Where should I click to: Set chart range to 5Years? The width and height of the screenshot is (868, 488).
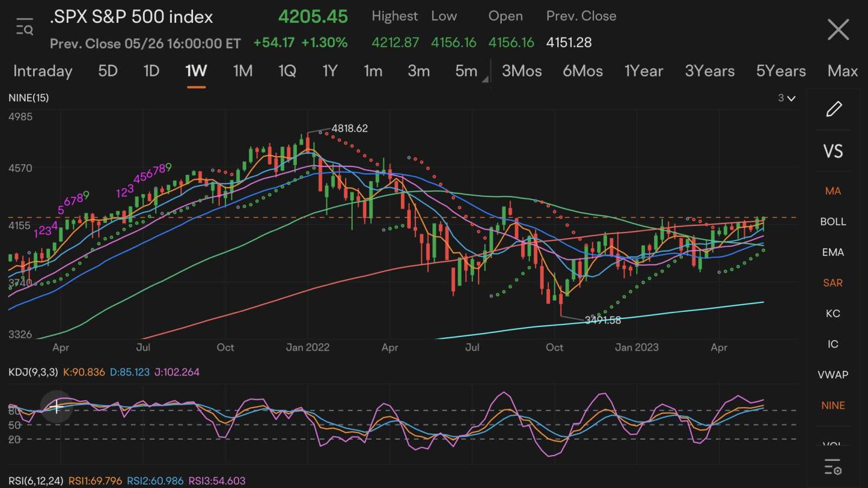click(x=781, y=71)
